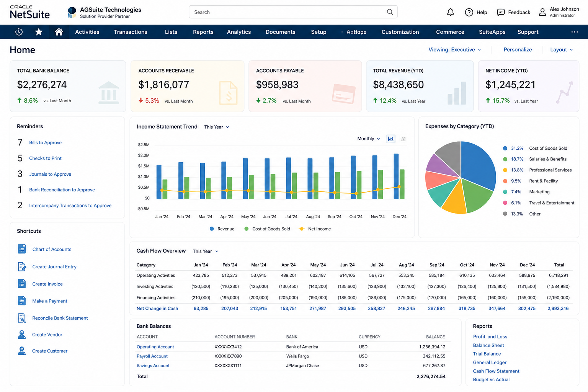Open the Monthly interval dropdown
Screen dimensions: 588x392
[x=369, y=139]
